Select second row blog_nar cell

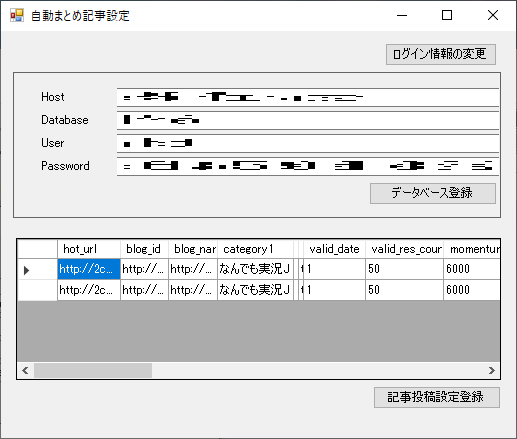193,290
